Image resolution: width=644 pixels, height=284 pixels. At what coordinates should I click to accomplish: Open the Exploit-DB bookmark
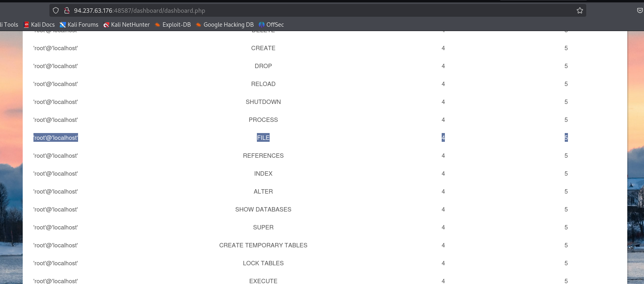point(173,25)
